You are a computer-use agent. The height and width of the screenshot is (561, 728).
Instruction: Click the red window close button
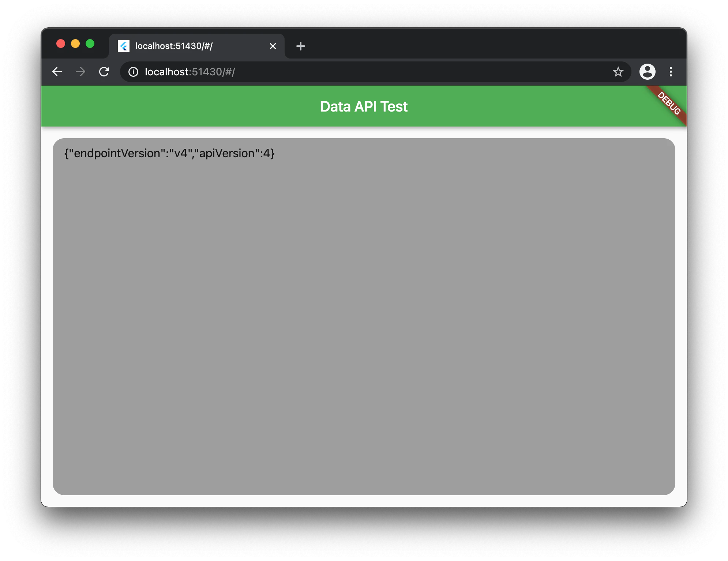pos(61,44)
